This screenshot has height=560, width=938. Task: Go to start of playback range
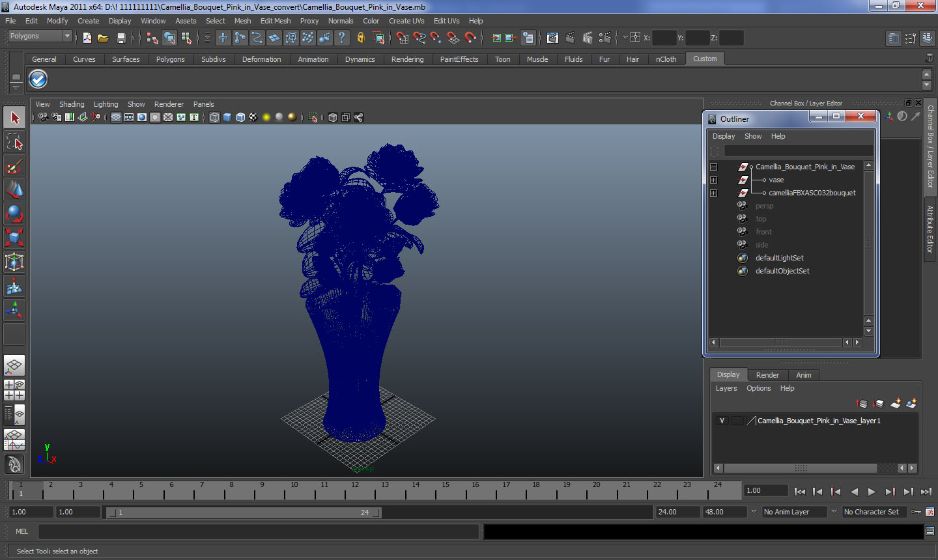pyautogui.click(x=800, y=492)
